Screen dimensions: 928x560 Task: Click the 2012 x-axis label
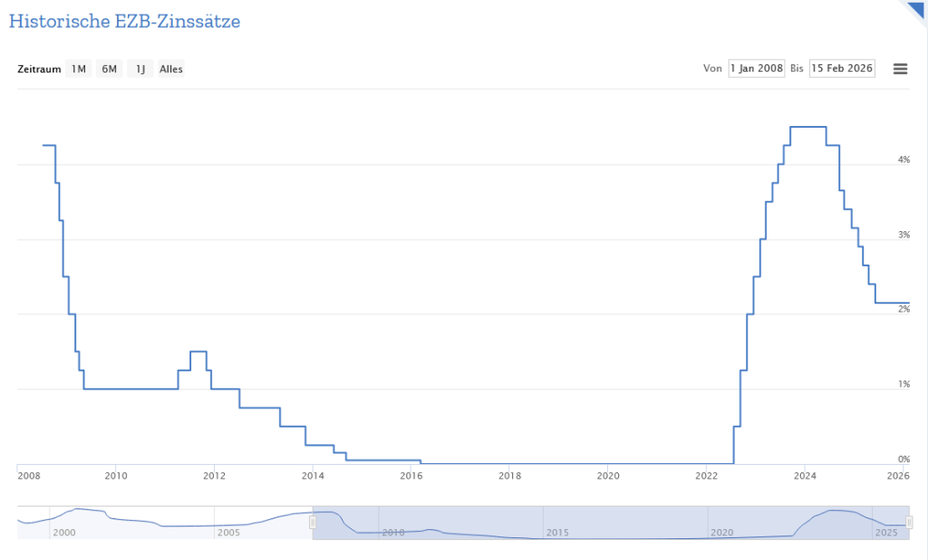(214, 475)
